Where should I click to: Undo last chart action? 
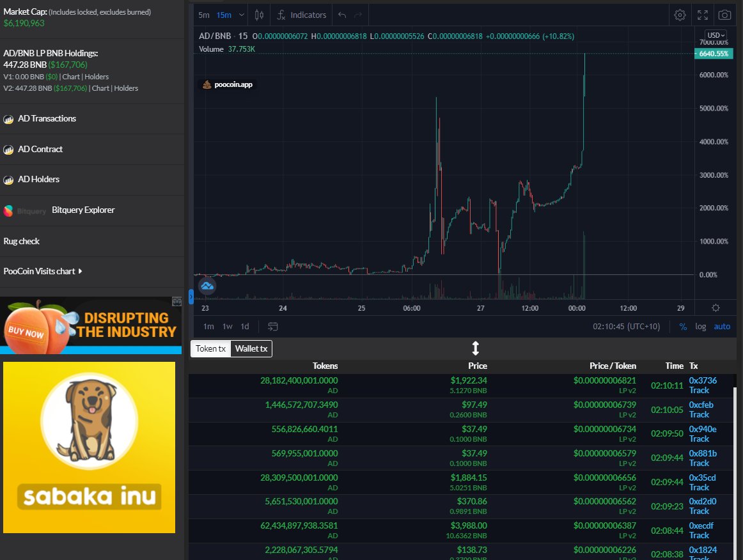342,15
